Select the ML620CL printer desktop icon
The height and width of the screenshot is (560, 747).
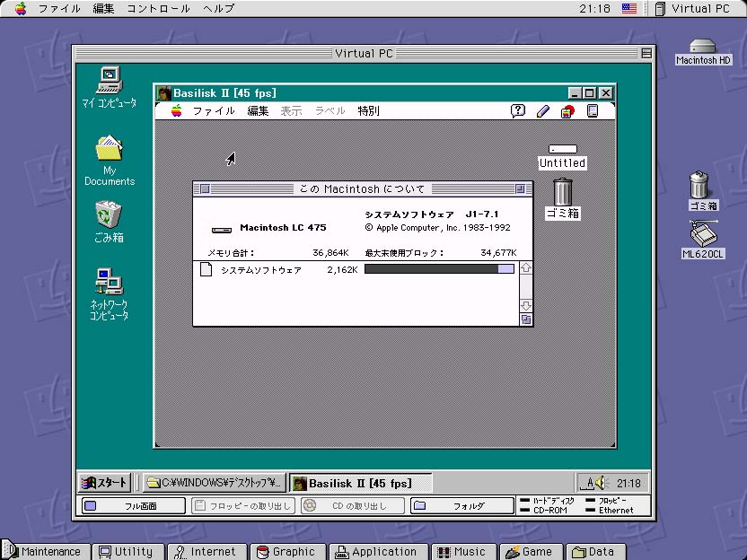pyautogui.click(x=703, y=233)
